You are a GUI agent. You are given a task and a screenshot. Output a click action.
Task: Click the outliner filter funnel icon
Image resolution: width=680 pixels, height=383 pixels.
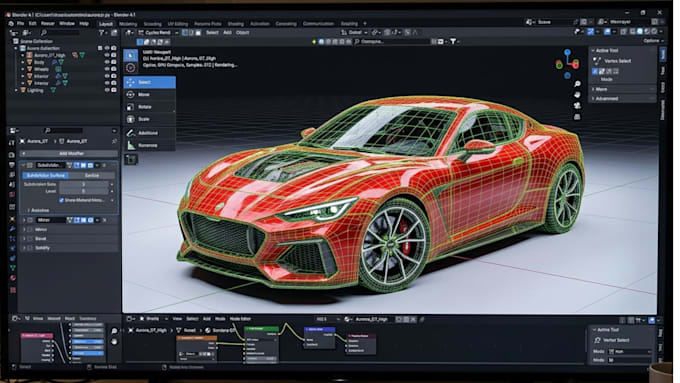point(101,33)
